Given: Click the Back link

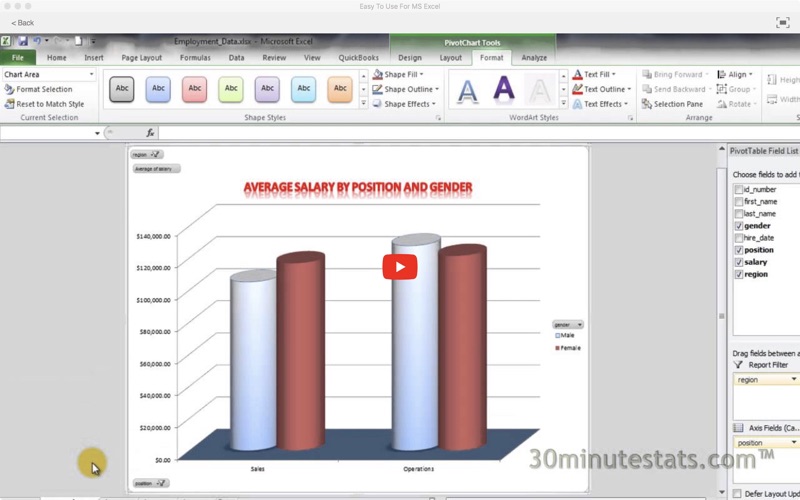Looking at the screenshot, I should tap(23, 22).
